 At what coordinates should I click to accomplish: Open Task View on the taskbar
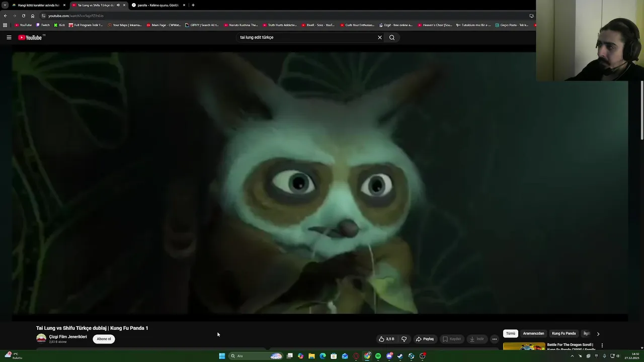tap(290, 356)
